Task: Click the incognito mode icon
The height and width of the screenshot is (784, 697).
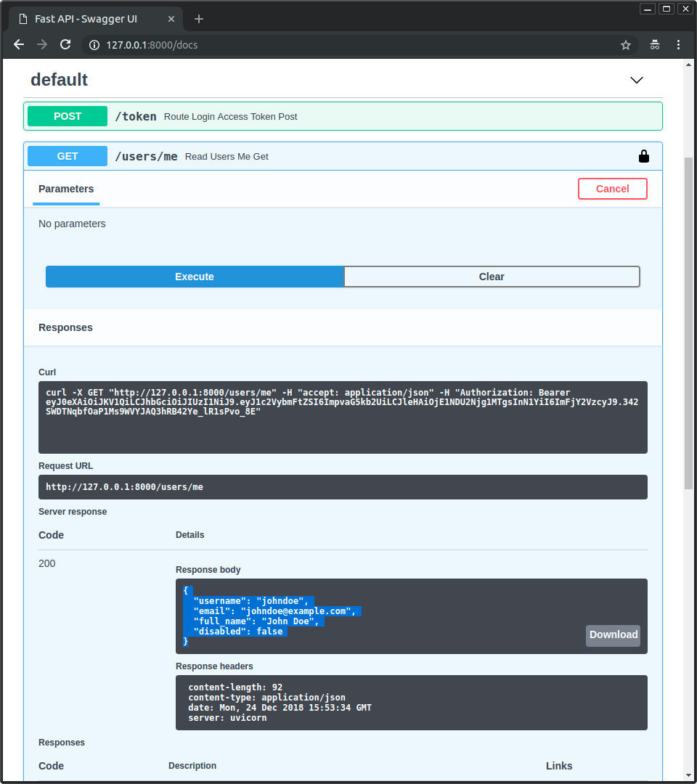Action: click(655, 45)
